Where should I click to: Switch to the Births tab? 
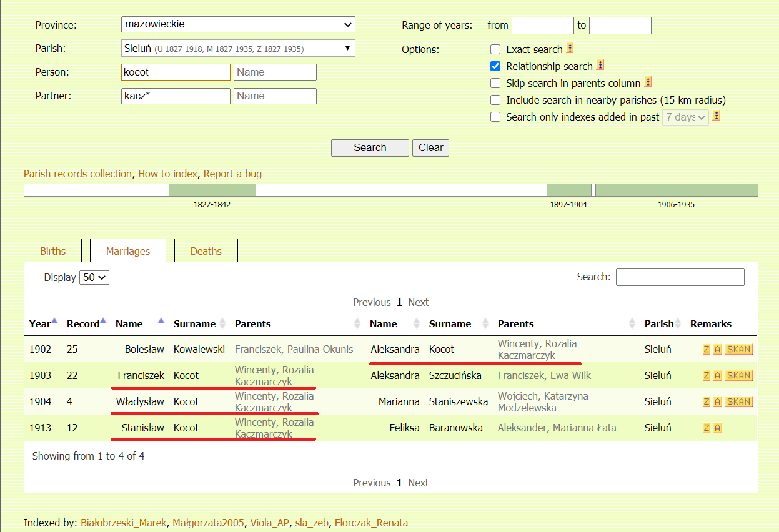(52, 251)
